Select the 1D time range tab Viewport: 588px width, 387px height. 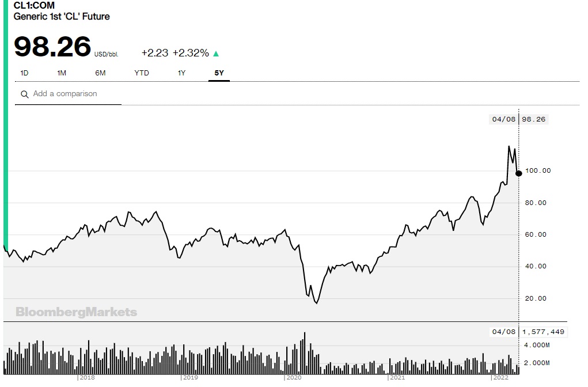24,73
